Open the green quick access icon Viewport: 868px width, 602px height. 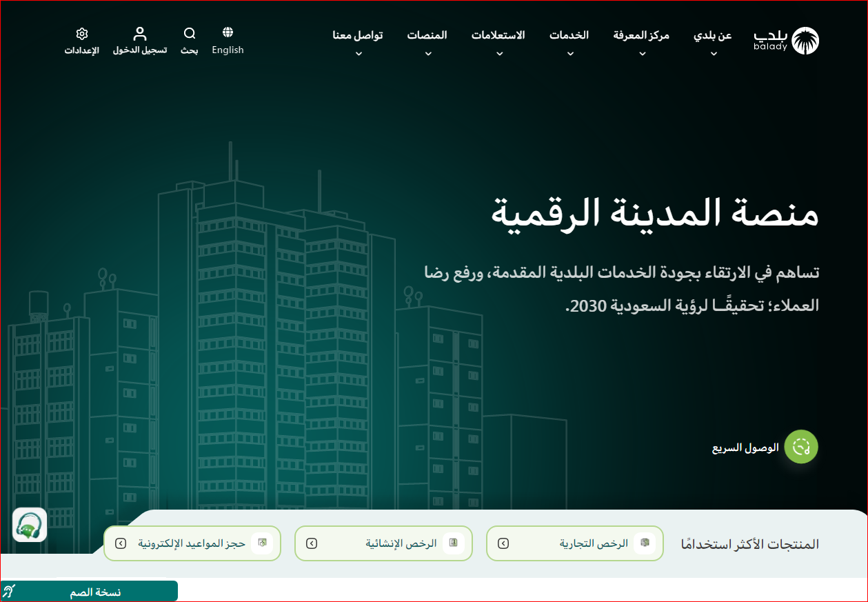point(801,447)
